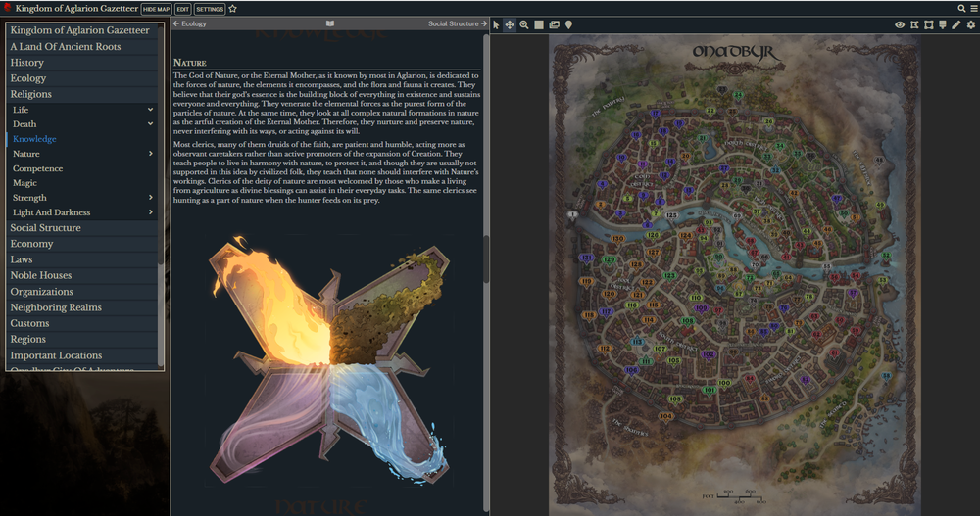Viewport: 980px width, 516px height.
Task: Select the pointer arrow map tool
Action: click(496, 24)
